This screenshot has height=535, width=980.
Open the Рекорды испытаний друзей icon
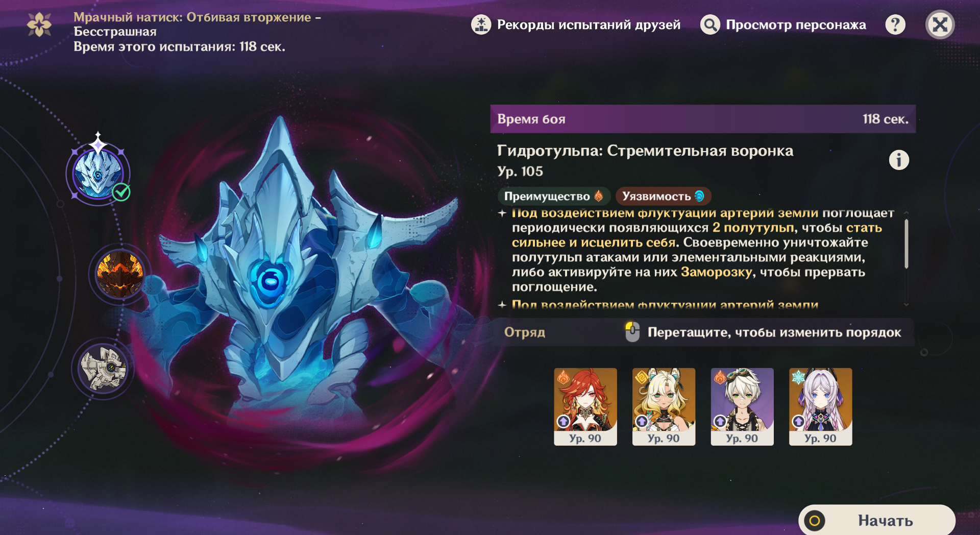coord(481,25)
